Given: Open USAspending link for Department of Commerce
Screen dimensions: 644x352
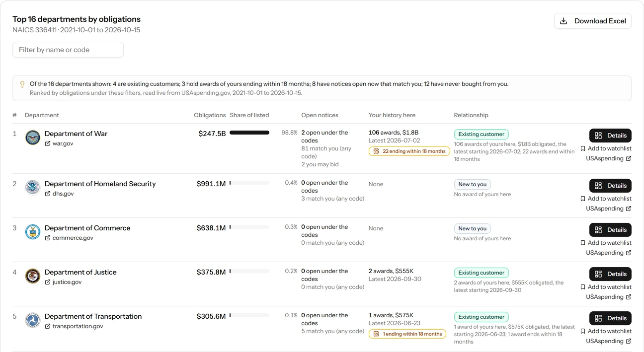Looking at the screenshot, I should (609, 253).
